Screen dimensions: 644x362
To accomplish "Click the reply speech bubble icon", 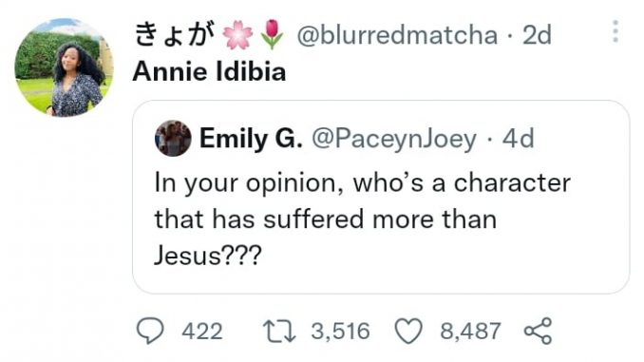I will [x=150, y=331].
